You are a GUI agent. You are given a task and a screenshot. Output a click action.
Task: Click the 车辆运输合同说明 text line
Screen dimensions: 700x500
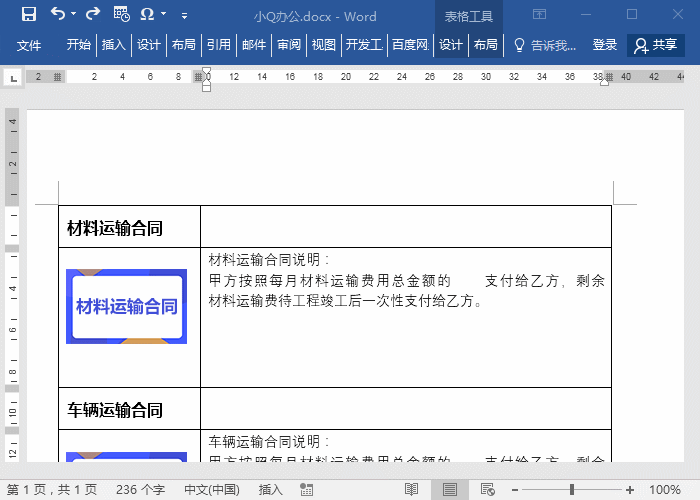coord(269,442)
